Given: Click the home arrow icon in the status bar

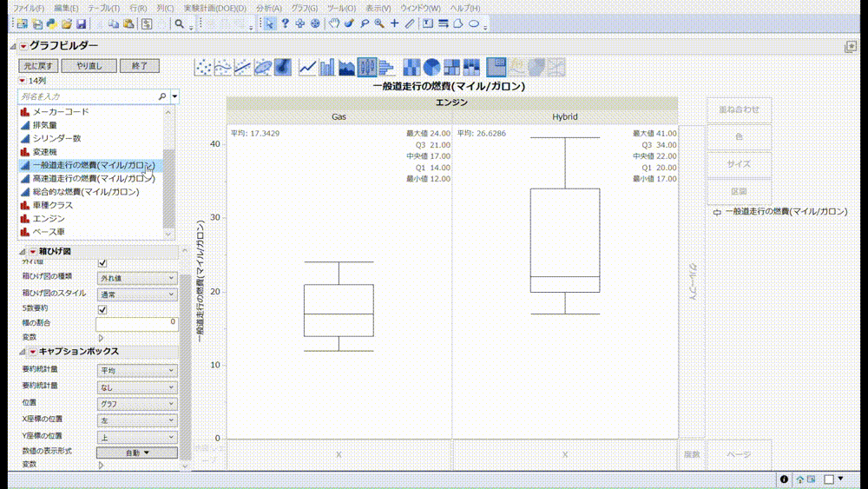Looking at the screenshot, I should pos(800,479).
